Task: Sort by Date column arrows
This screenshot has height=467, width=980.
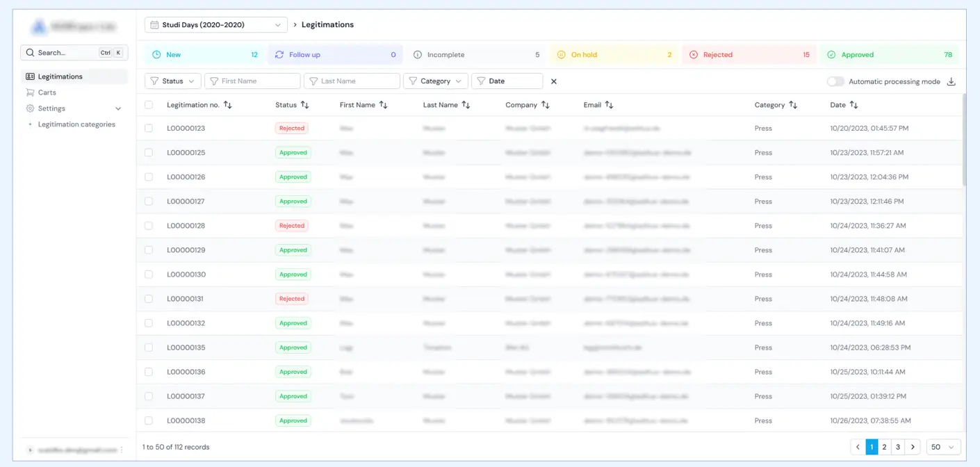Action: [x=854, y=105]
